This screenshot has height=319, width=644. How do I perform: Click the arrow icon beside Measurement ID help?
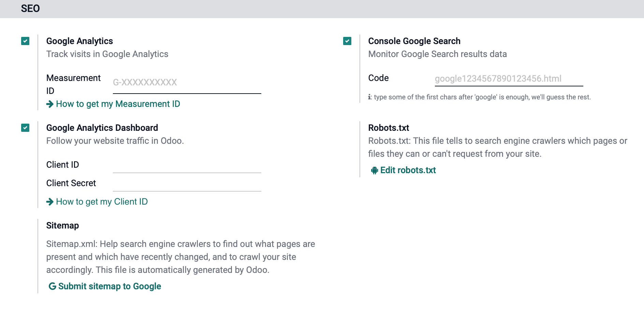(x=50, y=104)
